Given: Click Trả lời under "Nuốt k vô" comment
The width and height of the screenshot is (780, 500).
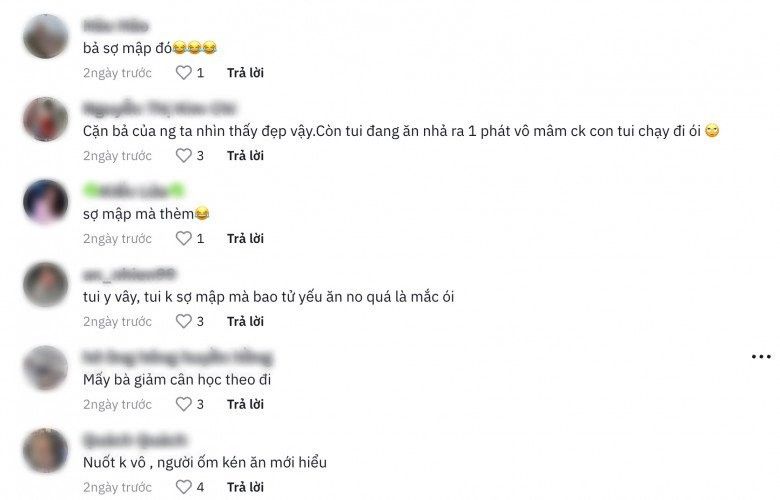Looking at the screenshot, I should [245, 487].
